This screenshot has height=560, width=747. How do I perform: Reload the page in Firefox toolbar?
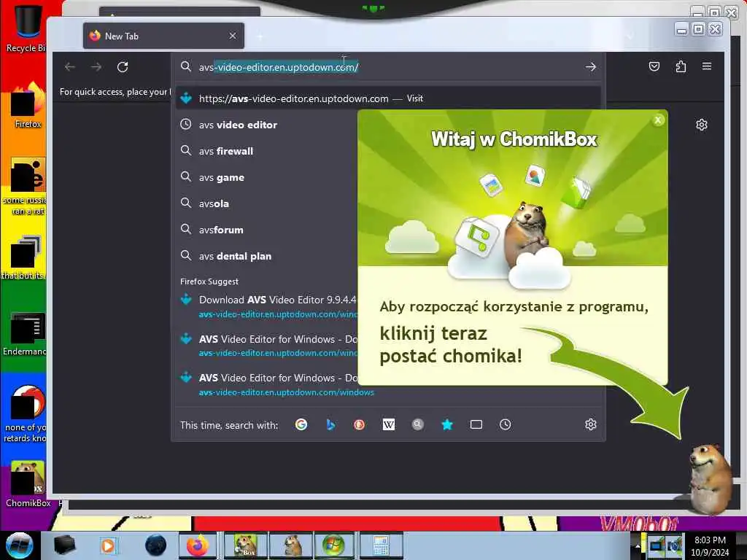pyautogui.click(x=123, y=67)
